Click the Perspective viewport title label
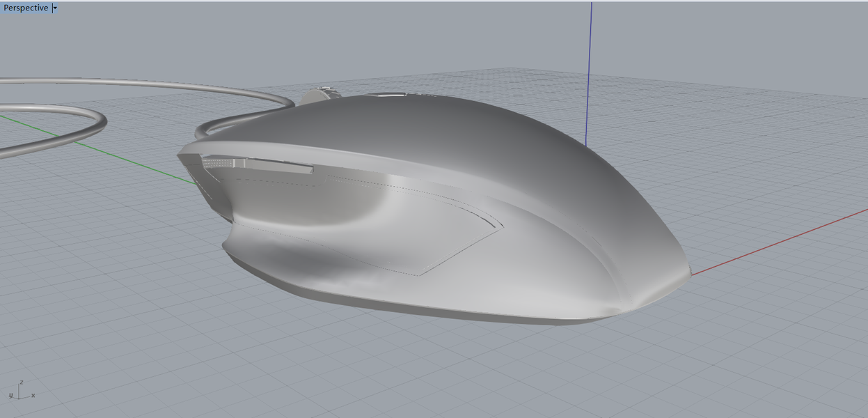Viewport: 868px width, 418px height. (26, 8)
